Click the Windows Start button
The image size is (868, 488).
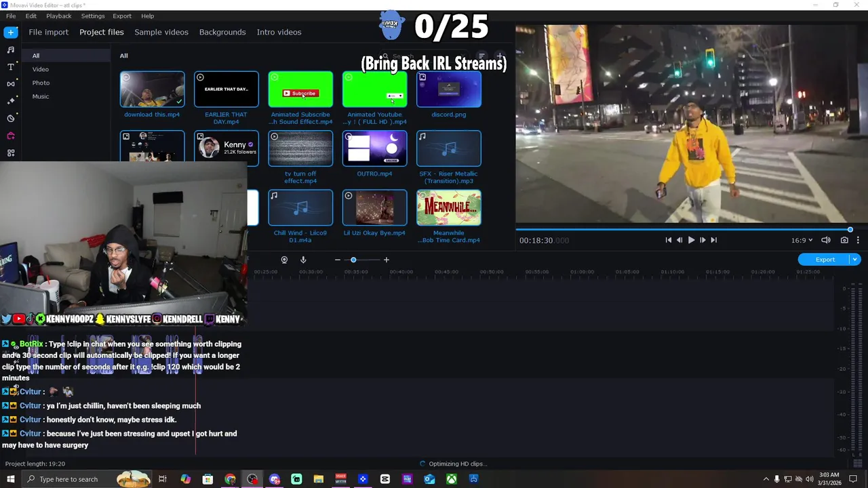pyautogui.click(x=10, y=479)
